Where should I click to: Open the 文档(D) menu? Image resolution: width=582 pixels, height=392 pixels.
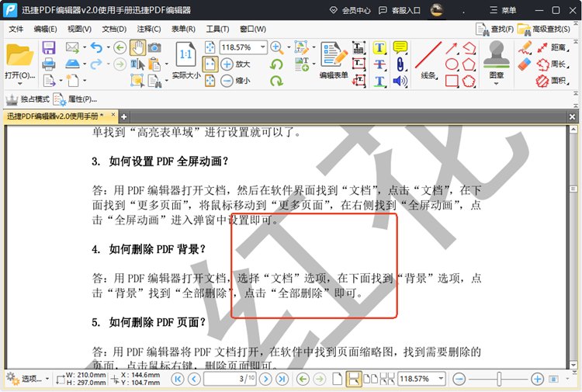(x=114, y=29)
